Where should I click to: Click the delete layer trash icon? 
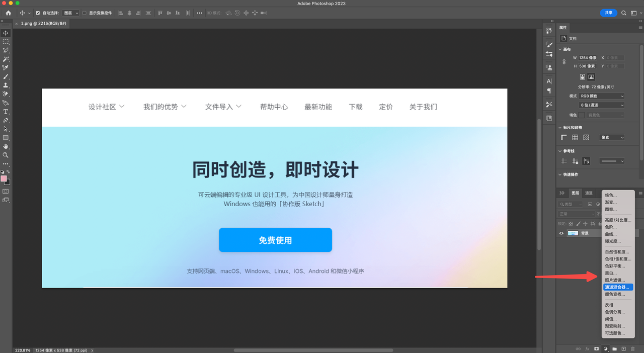pyautogui.click(x=633, y=348)
